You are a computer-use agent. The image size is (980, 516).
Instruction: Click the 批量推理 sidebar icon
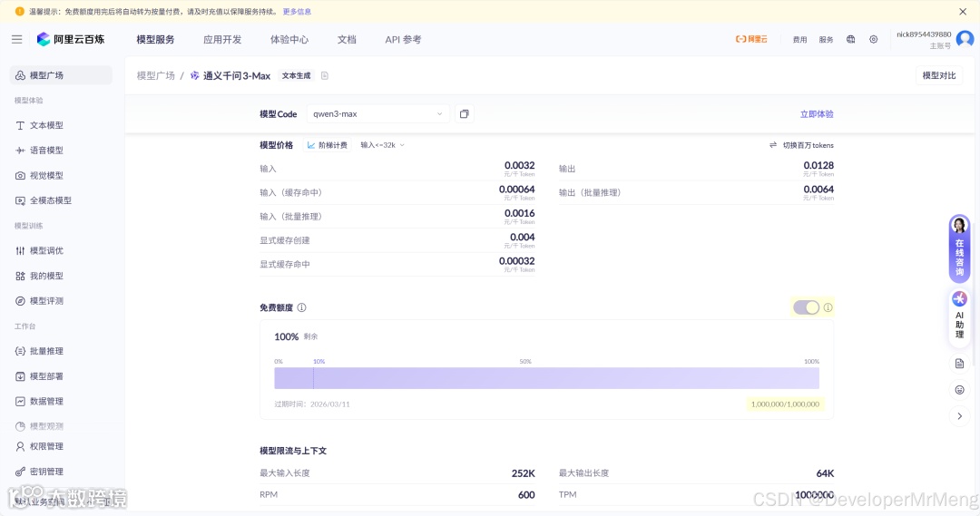click(x=20, y=351)
